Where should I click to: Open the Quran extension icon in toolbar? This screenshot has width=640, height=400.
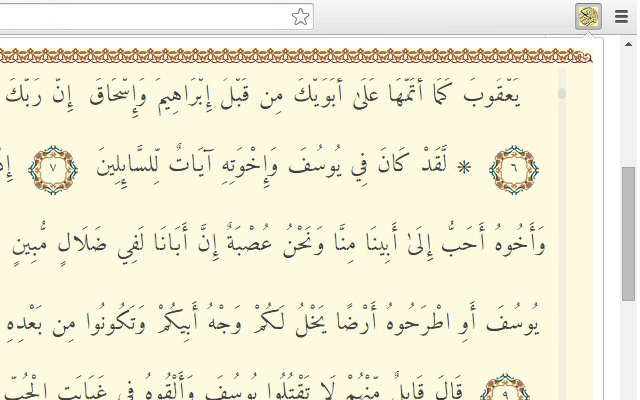point(588,16)
